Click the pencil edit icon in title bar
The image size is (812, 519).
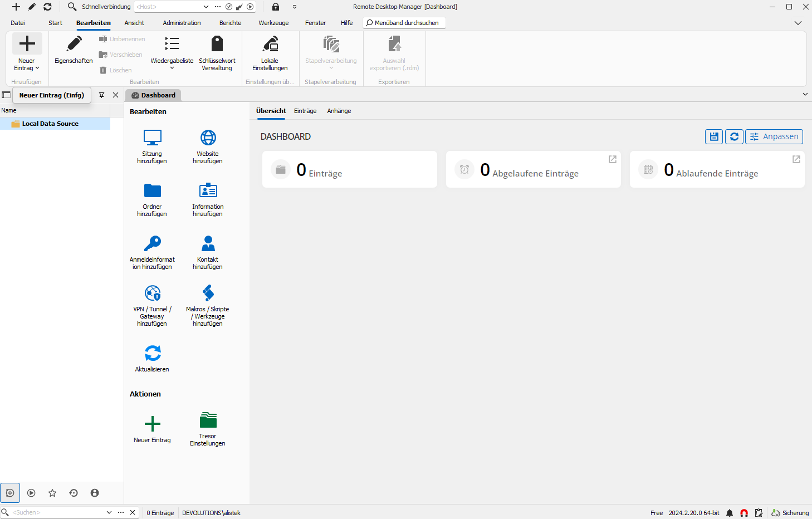tap(32, 7)
